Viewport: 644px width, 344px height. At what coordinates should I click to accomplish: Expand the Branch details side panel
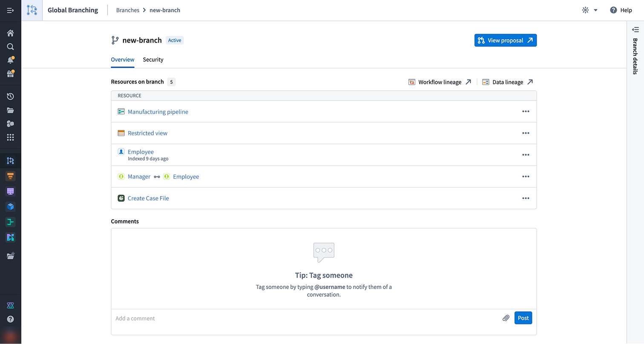tap(635, 29)
